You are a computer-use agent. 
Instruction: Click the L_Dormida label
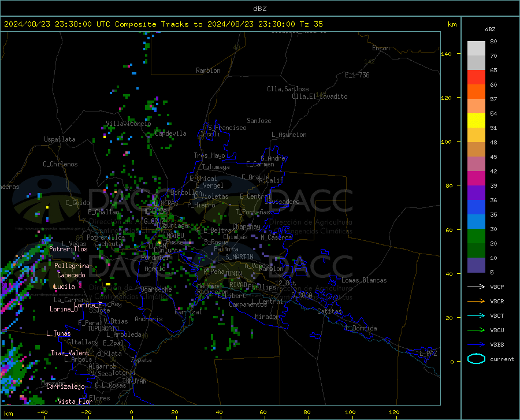point(361,328)
